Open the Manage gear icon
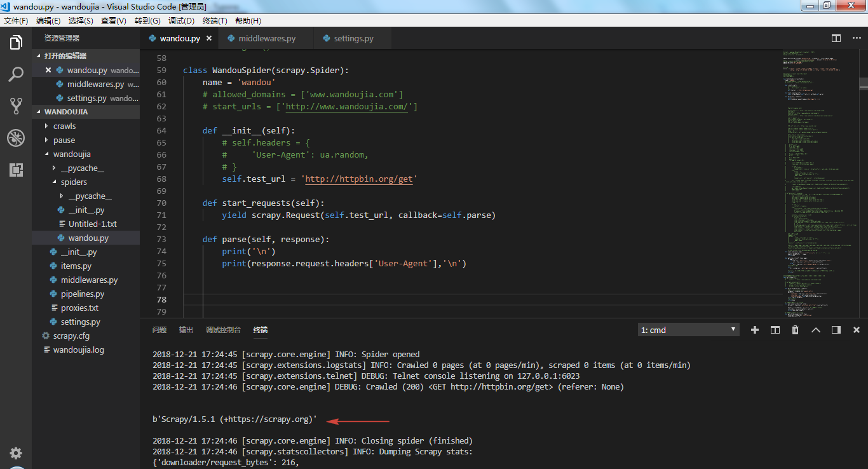Screen dimensions: 868x469 pos(16,453)
